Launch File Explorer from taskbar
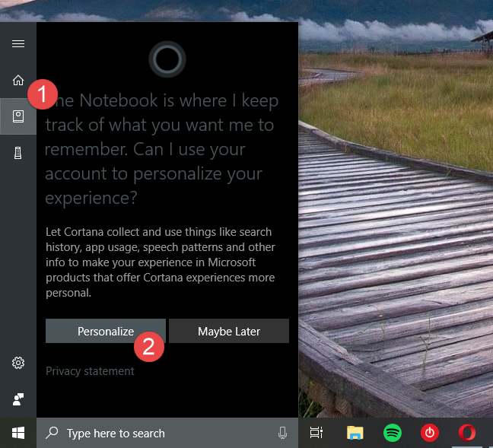Viewport: 493px width, 448px height. [355, 433]
